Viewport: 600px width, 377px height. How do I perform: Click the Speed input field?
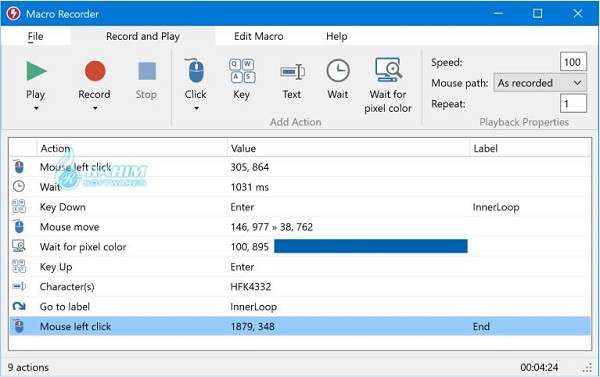point(573,62)
